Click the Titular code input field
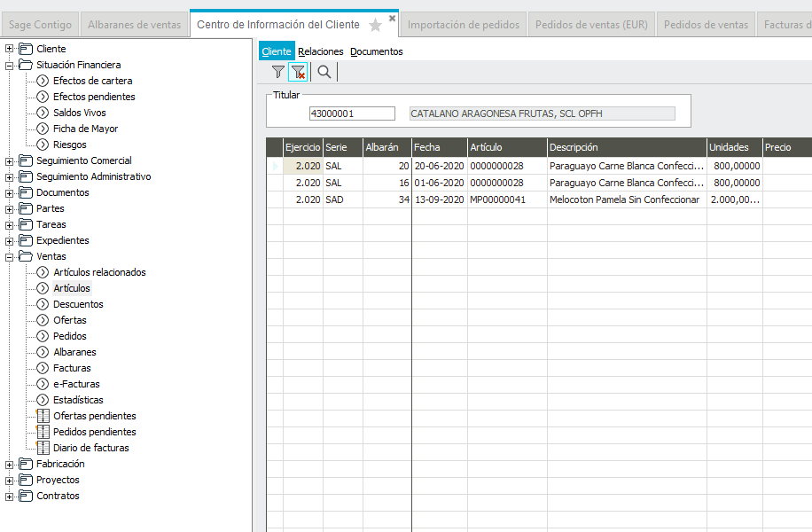 [351, 113]
